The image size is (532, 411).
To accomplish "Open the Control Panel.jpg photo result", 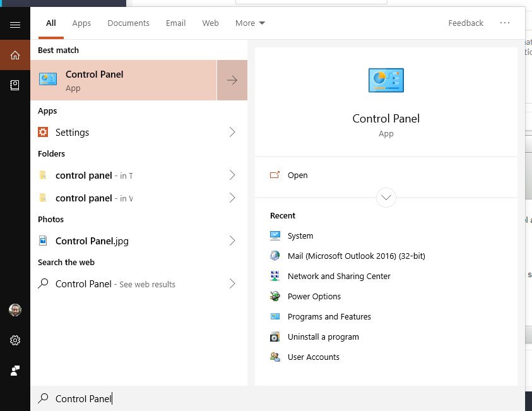I will [x=139, y=241].
